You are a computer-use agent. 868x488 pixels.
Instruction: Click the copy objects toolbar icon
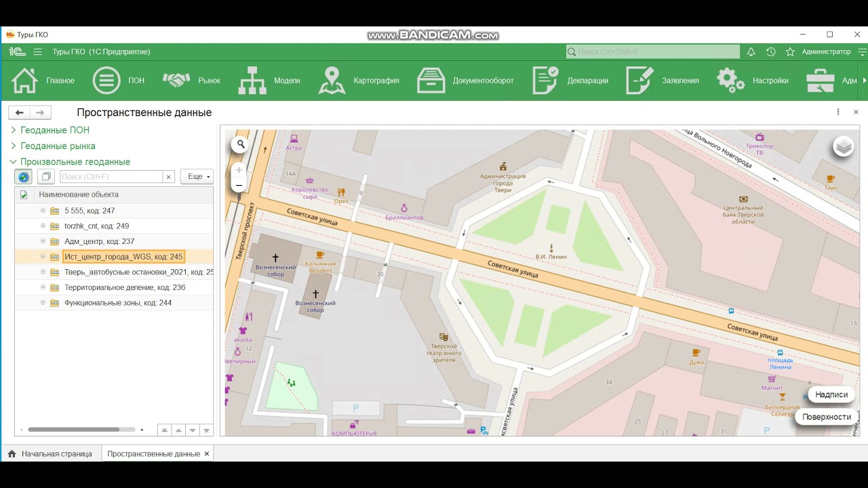[x=46, y=177]
